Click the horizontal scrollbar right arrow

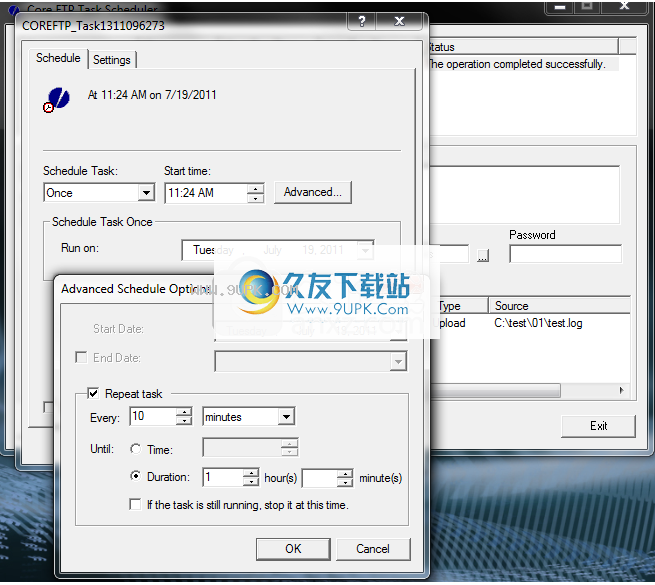(x=621, y=391)
